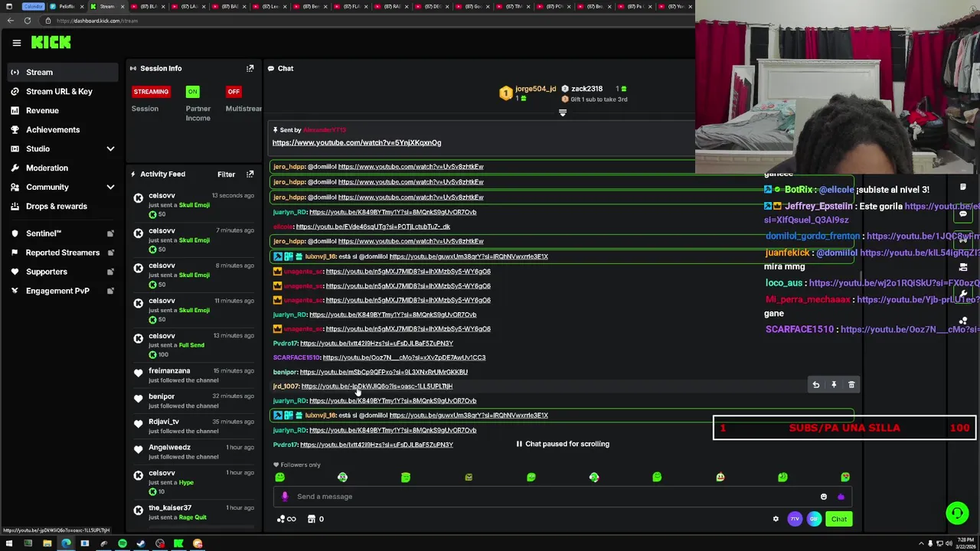Click the Spotify icon in the taskbar
Image resolution: width=980 pixels, height=551 pixels.
pos(122,544)
